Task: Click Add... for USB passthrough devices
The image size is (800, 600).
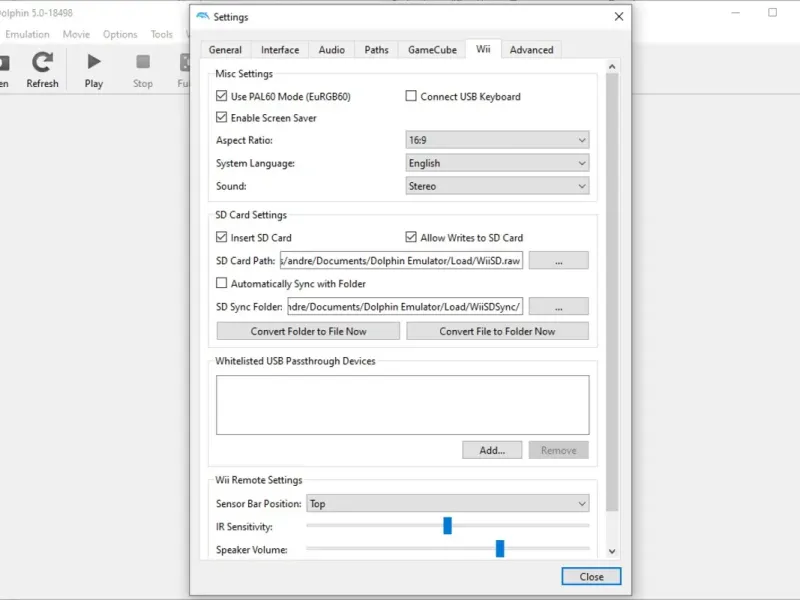Action: (x=492, y=450)
